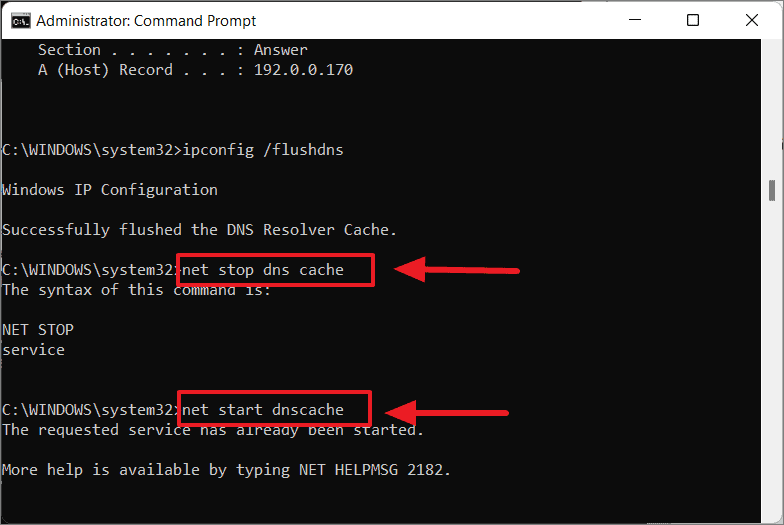The height and width of the screenshot is (525, 784).
Task: Click the scrollbar up arrow
Action: (x=771, y=49)
